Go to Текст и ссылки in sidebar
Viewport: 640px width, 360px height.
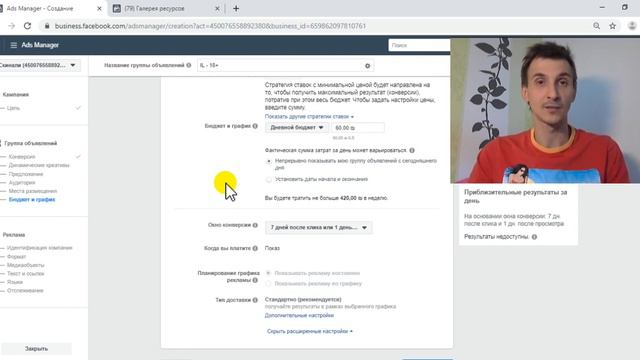click(25, 273)
